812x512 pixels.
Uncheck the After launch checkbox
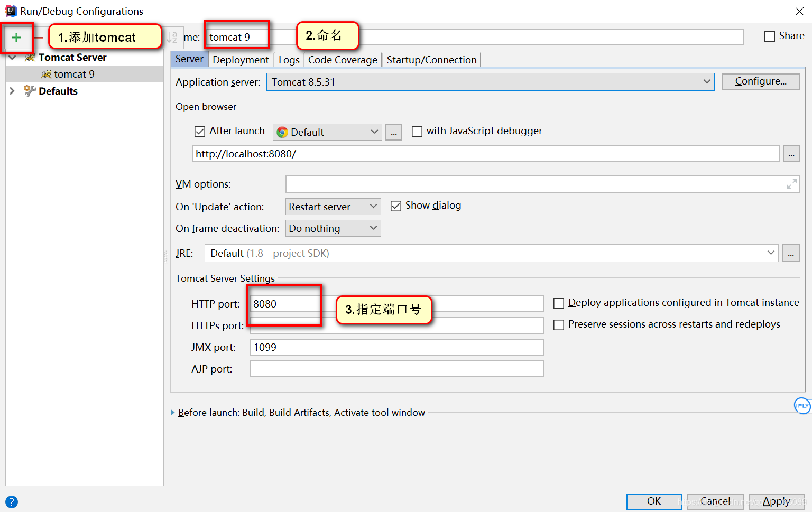[200, 132]
